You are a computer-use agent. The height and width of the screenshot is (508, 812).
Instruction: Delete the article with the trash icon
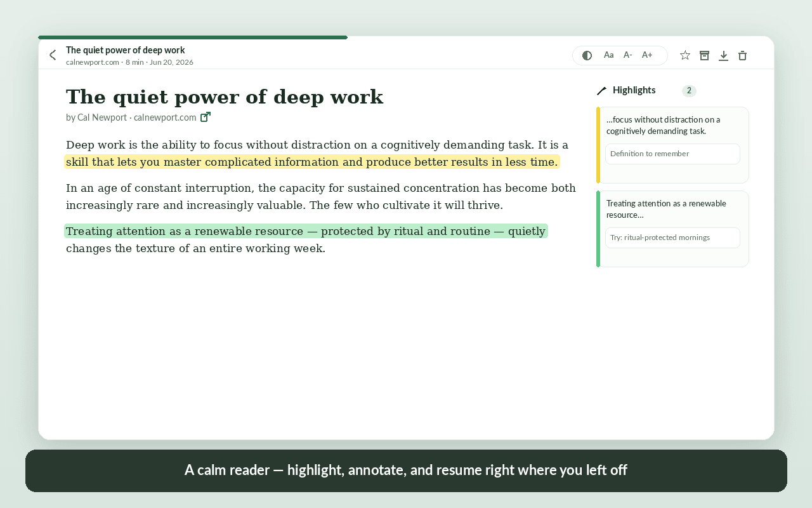[x=742, y=55]
